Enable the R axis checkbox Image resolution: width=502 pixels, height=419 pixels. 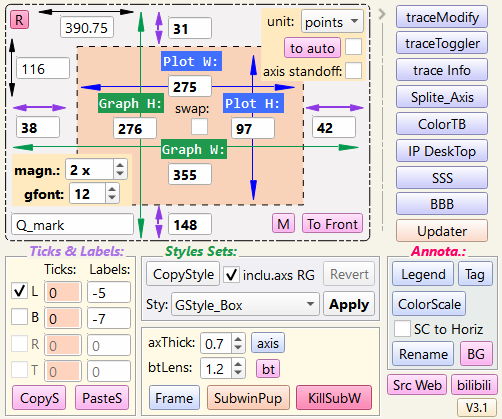[x=19, y=344]
